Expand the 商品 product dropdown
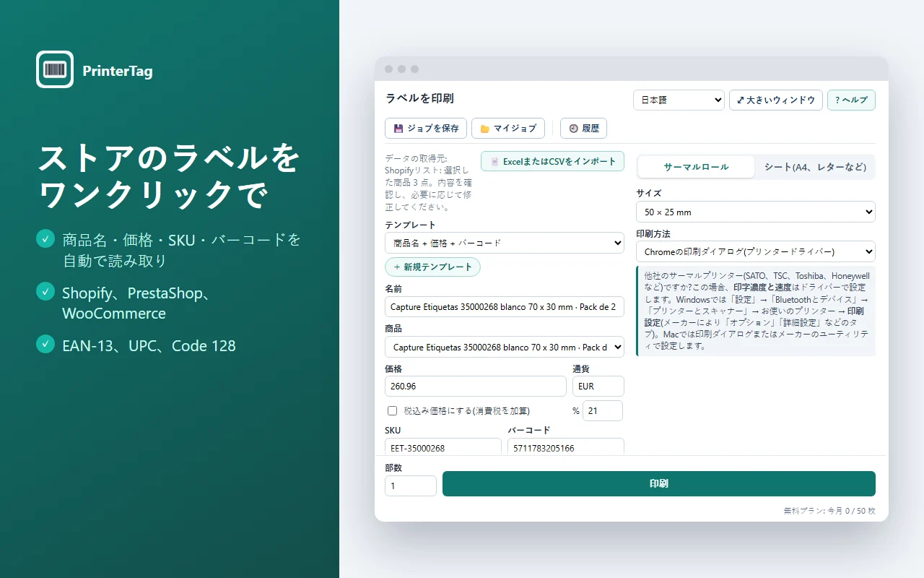This screenshot has width=924, height=578. [x=505, y=348]
